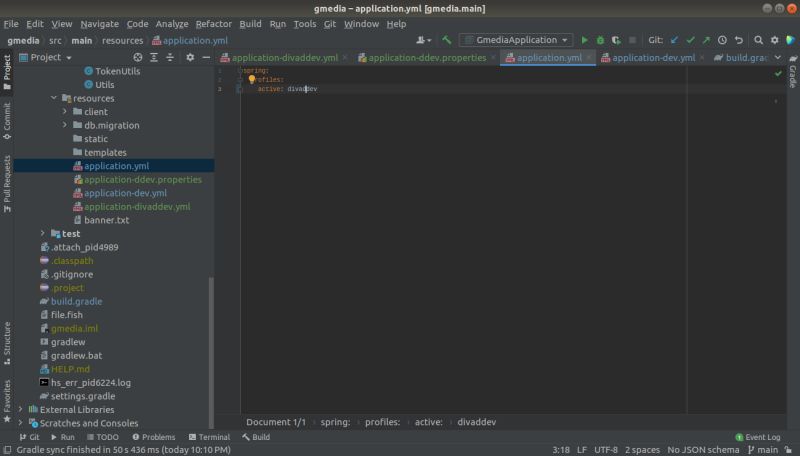The height and width of the screenshot is (456, 800).
Task: Open IDE settings gear in toolbar
Action: [774, 40]
